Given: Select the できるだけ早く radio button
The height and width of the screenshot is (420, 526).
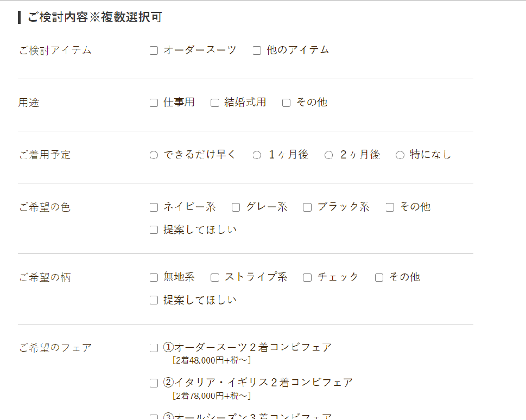Looking at the screenshot, I should [154, 155].
